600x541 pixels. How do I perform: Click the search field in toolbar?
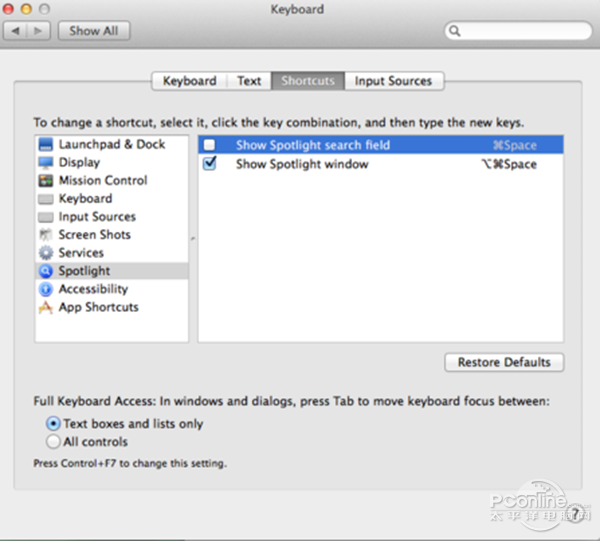coord(518,31)
